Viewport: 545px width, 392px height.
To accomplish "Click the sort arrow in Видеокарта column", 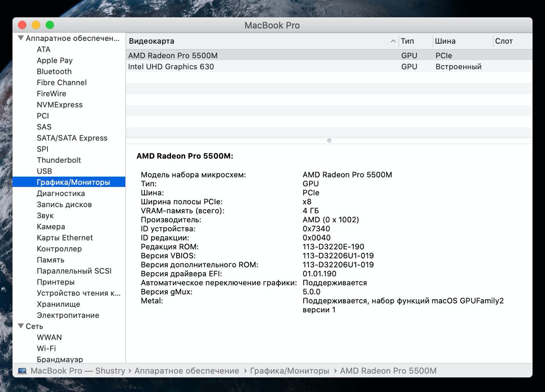I will tap(393, 41).
